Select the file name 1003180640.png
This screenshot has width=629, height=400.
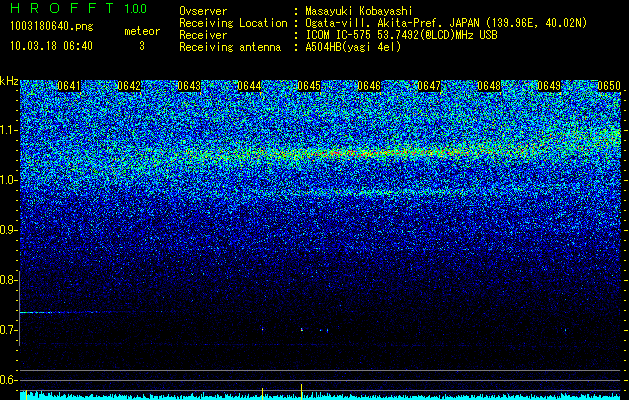tap(52, 27)
